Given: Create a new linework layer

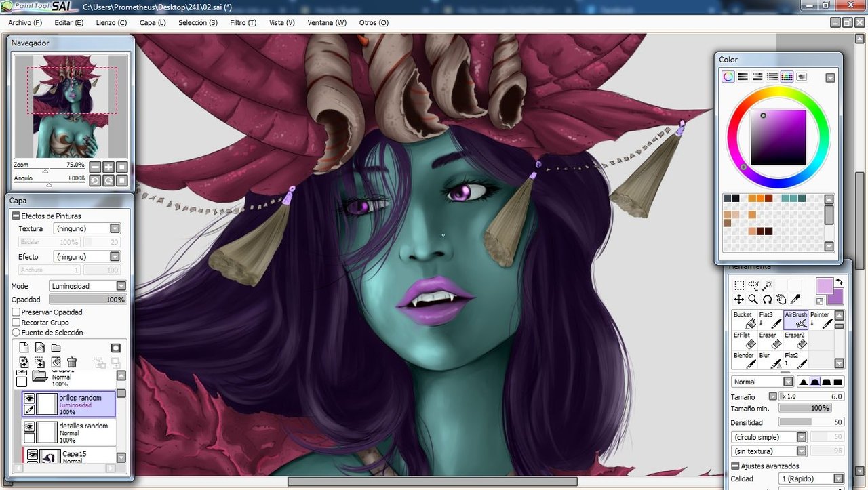Looking at the screenshot, I should [x=40, y=348].
